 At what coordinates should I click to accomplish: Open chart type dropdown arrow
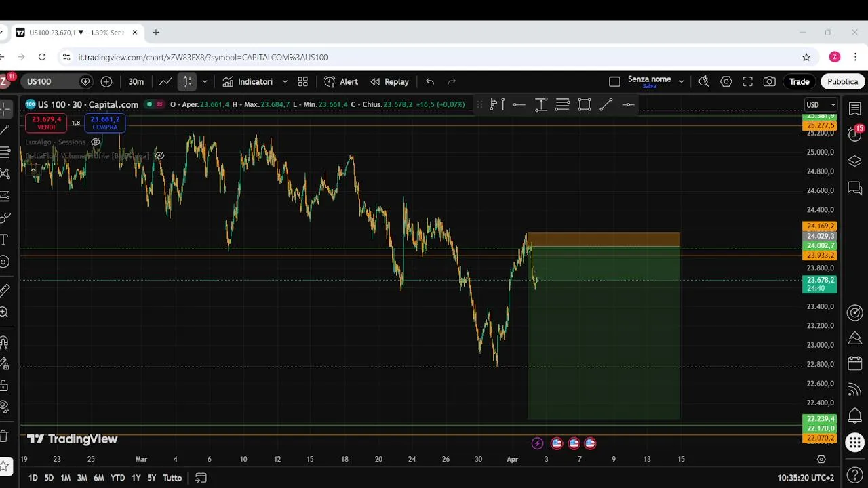(205, 81)
